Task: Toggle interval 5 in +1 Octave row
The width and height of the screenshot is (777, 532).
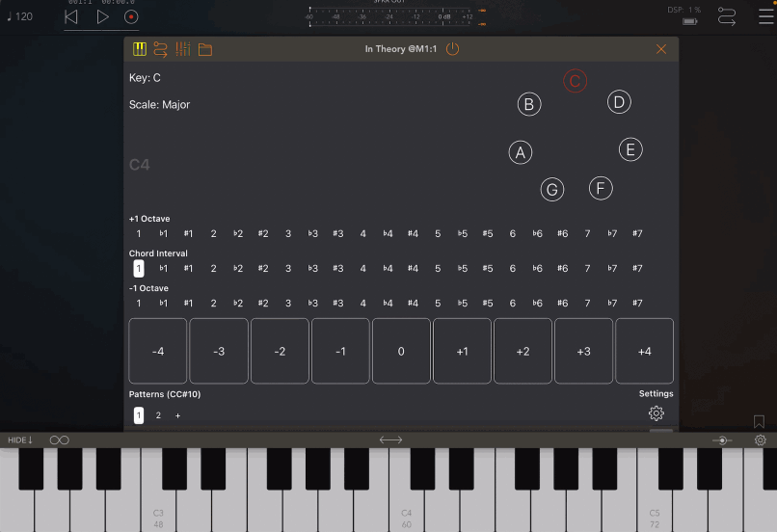Action: [438, 234]
